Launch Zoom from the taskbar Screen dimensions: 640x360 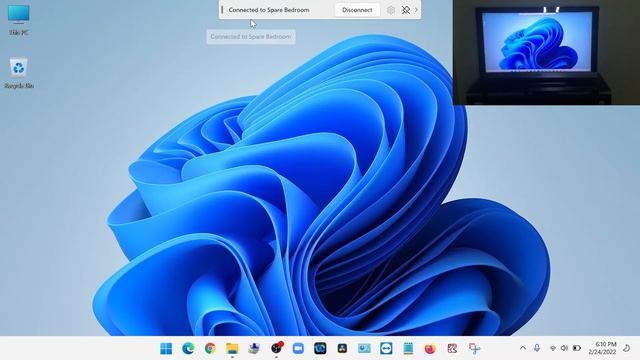(298, 349)
